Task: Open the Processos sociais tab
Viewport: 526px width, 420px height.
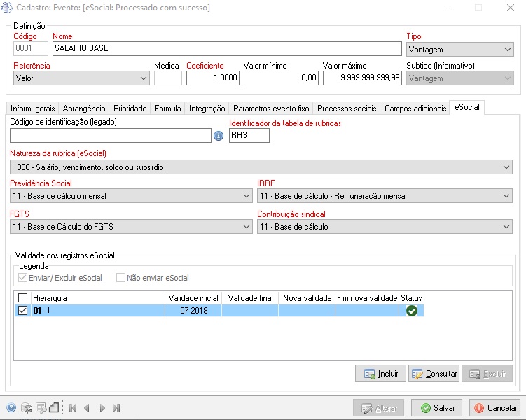Action: (x=347, y=108)
